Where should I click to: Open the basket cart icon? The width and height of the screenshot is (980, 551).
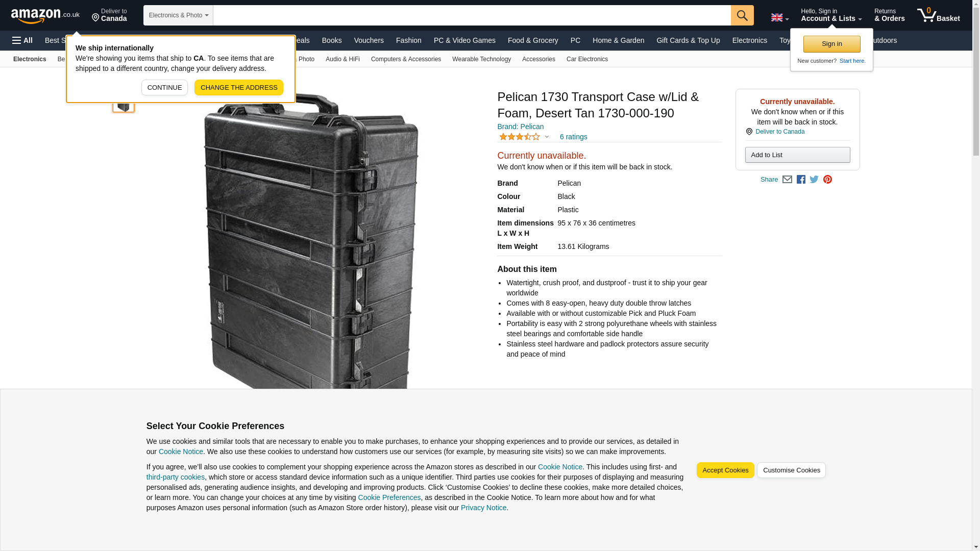click(x=938, y=15)
